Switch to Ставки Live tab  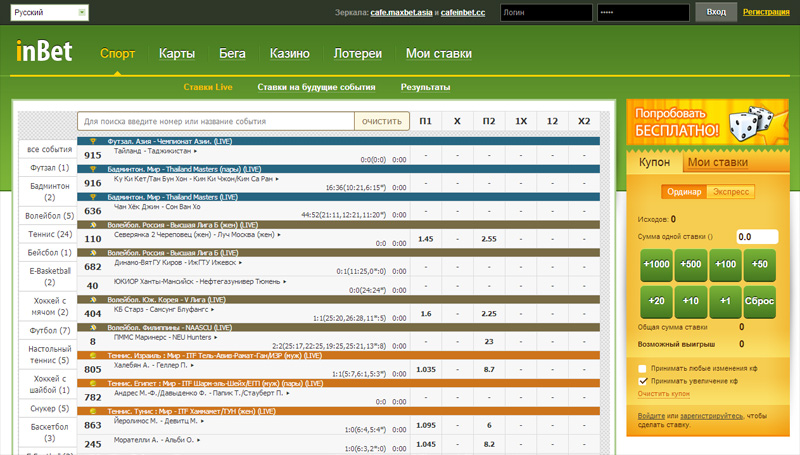tap(208, 87)
